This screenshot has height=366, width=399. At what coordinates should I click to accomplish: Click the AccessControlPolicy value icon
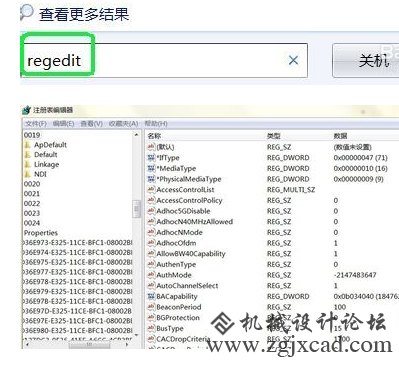(151, 200)
